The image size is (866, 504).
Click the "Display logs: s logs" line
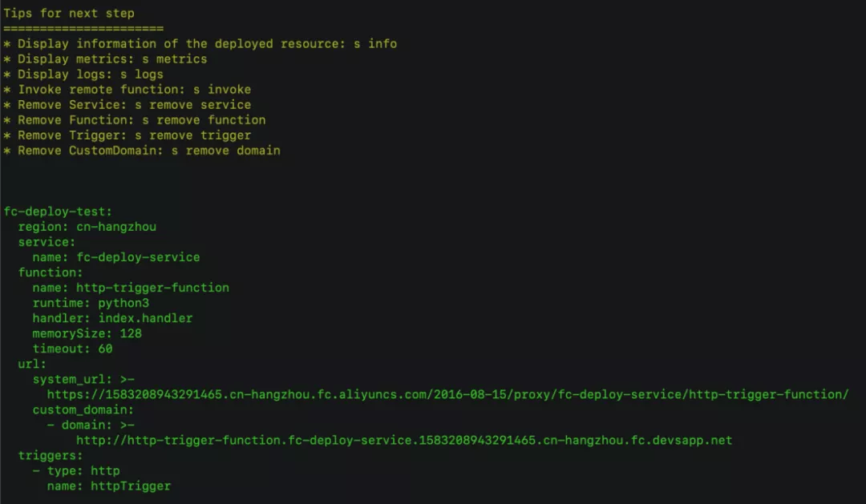click(x=91, y=75)
